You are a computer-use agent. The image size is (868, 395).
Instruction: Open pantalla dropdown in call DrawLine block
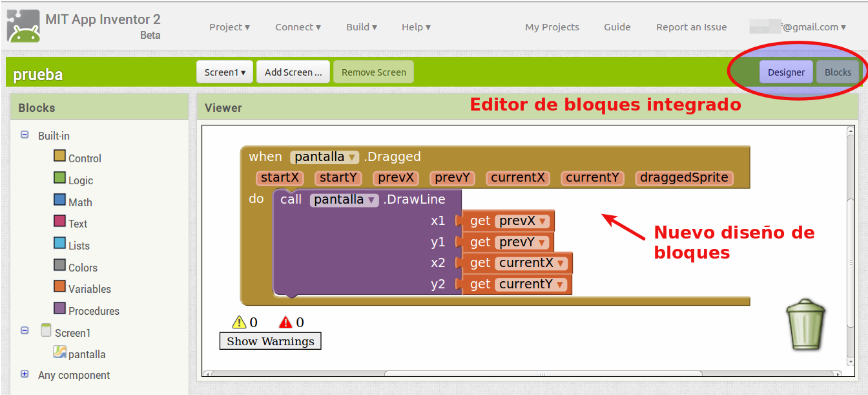coord(344,200)
